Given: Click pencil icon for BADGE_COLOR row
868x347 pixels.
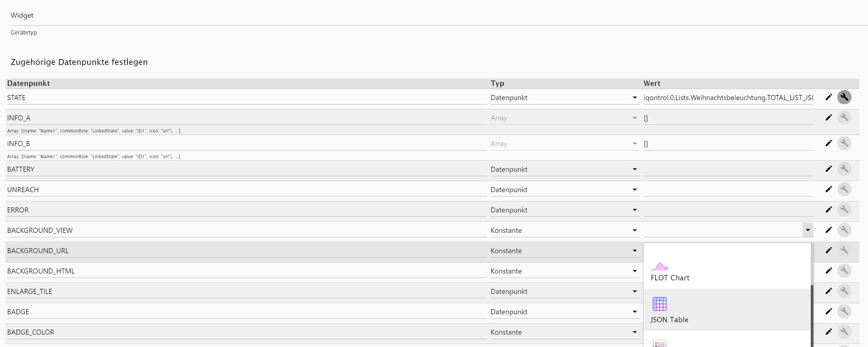Looking at the screenshot, I should point(828,332).
